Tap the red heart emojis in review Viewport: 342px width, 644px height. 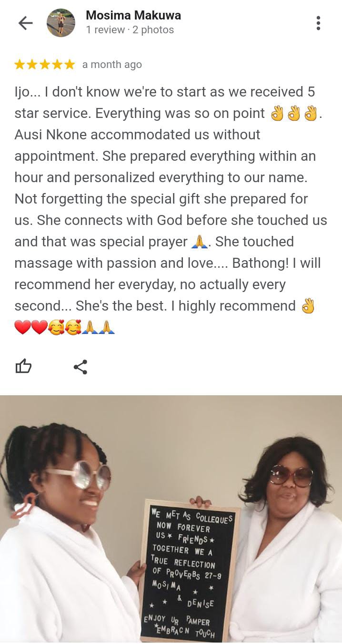pos(31,328)
